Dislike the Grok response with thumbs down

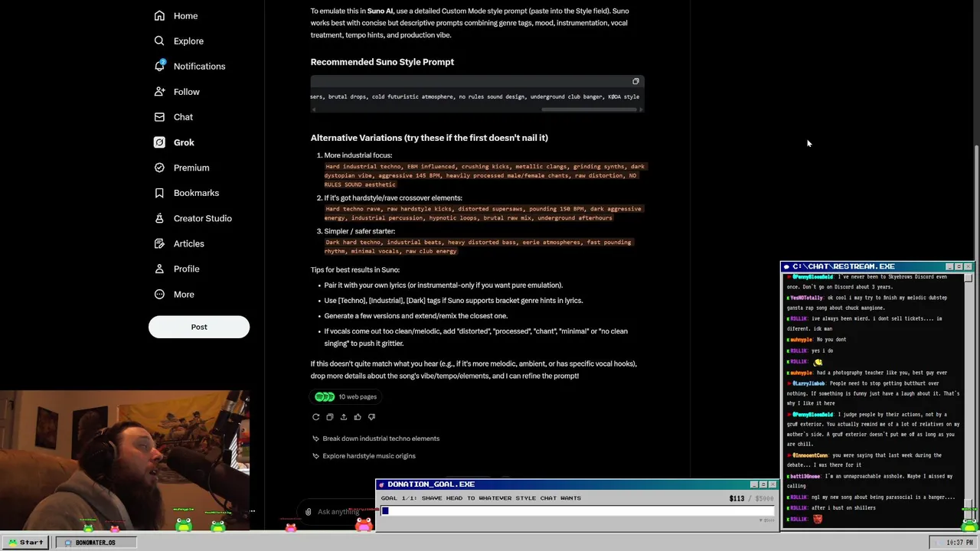tap(371, 417)
